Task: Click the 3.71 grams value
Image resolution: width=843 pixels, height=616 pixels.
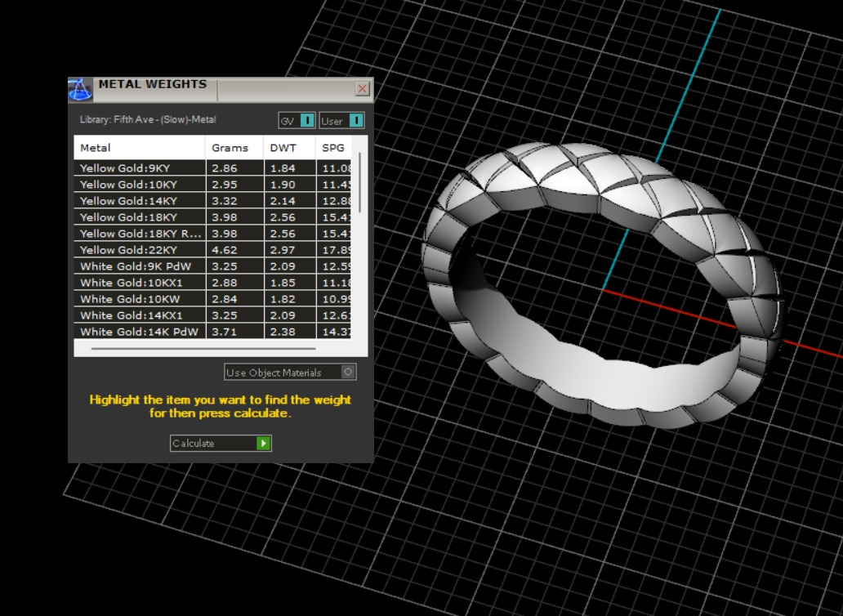Action: (224, 332)
